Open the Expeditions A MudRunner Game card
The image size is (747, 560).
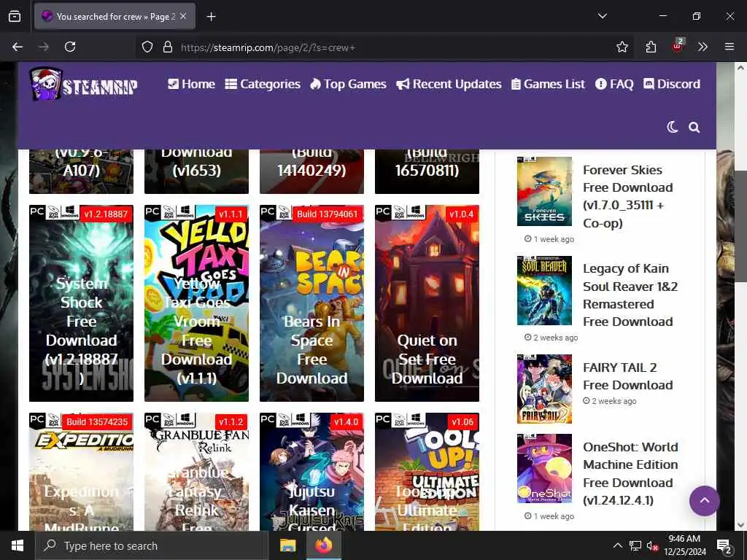point(82,472)
